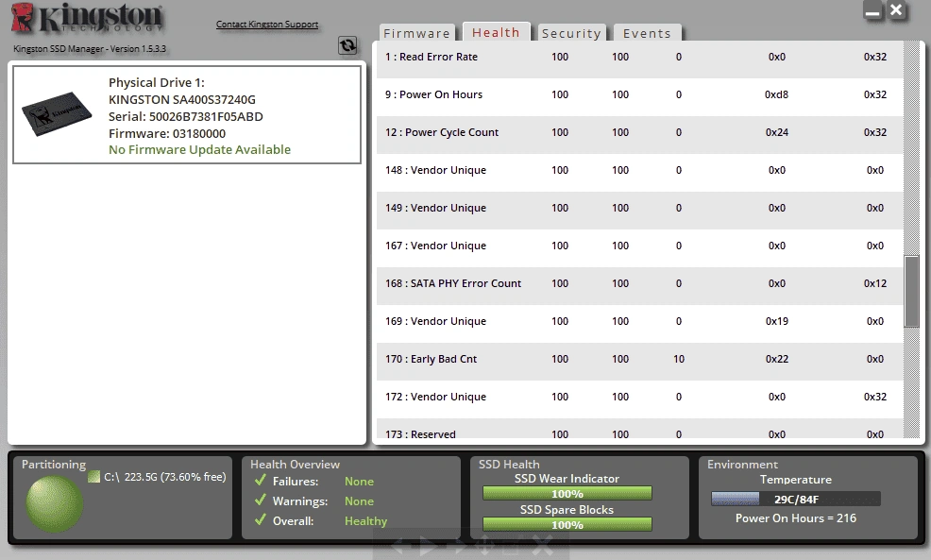931x560 pixels.
Task: Click "No Firmware Update Available" status text
Action: coord(199,149)
